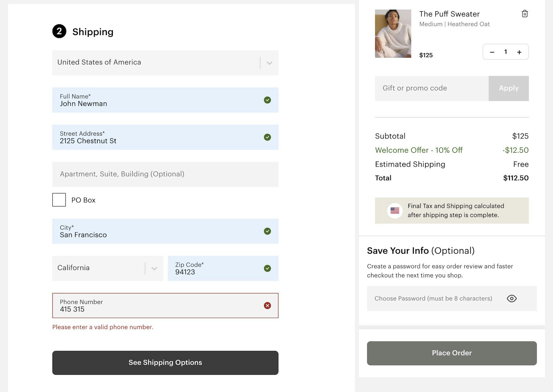Toggle password visibility eye icon
The width and height of the screenshot is (553, 392).
512,298
